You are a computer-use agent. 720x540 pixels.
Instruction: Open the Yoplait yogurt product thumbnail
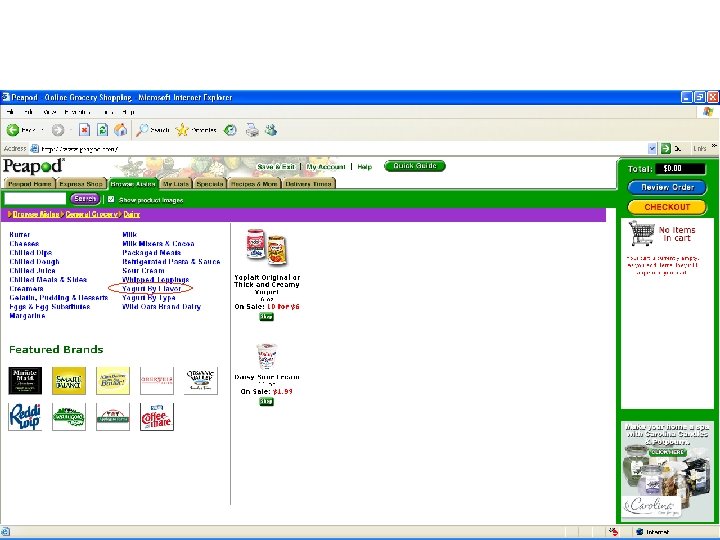point(266,247)
